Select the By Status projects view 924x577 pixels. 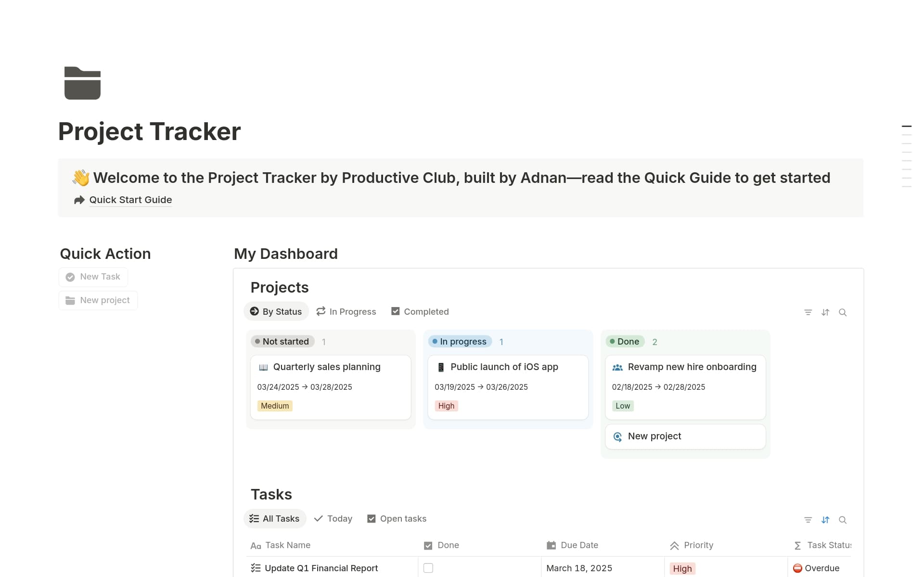276,311
